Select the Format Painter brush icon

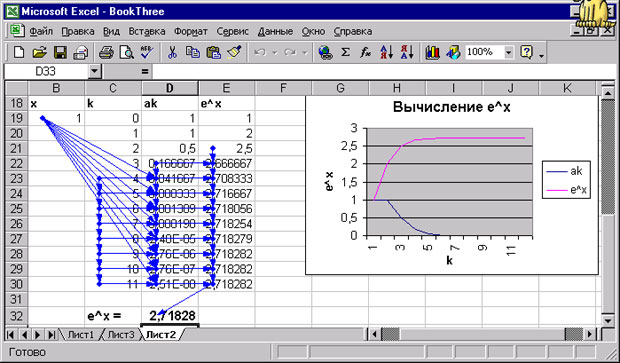click(234, 52)
